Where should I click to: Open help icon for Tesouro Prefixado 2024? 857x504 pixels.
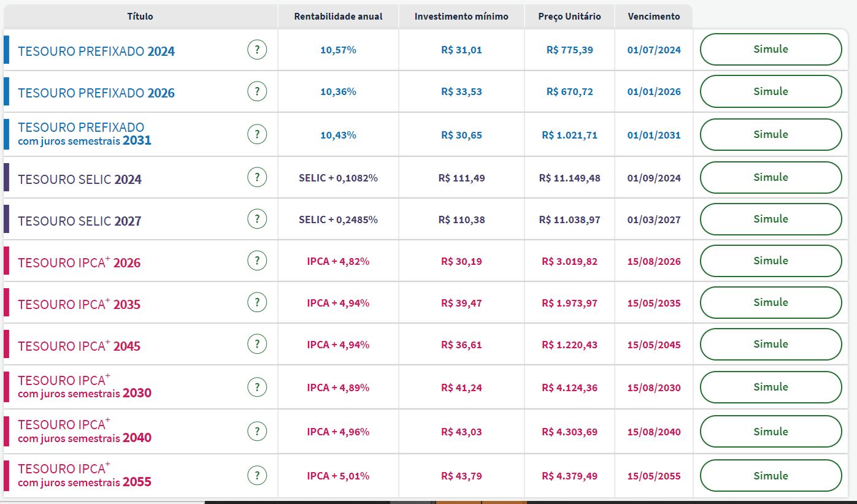pos(257,50)
